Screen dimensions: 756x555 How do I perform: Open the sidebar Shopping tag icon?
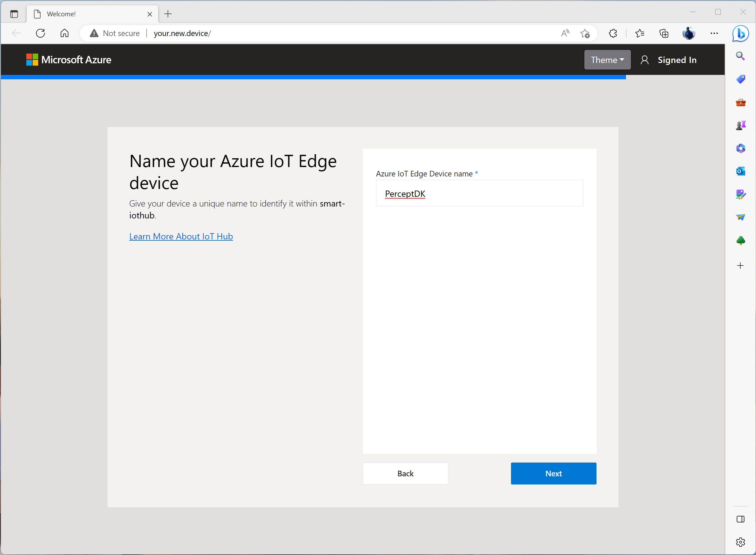tap(740, 79)
